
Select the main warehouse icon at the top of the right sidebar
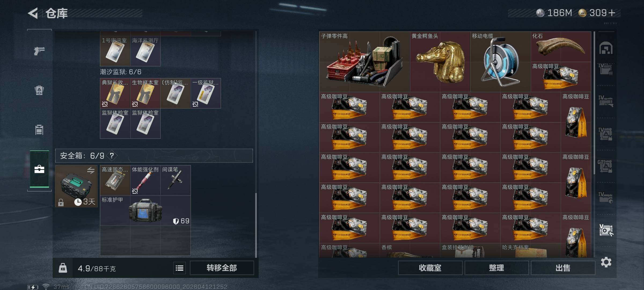pos(606,48)
